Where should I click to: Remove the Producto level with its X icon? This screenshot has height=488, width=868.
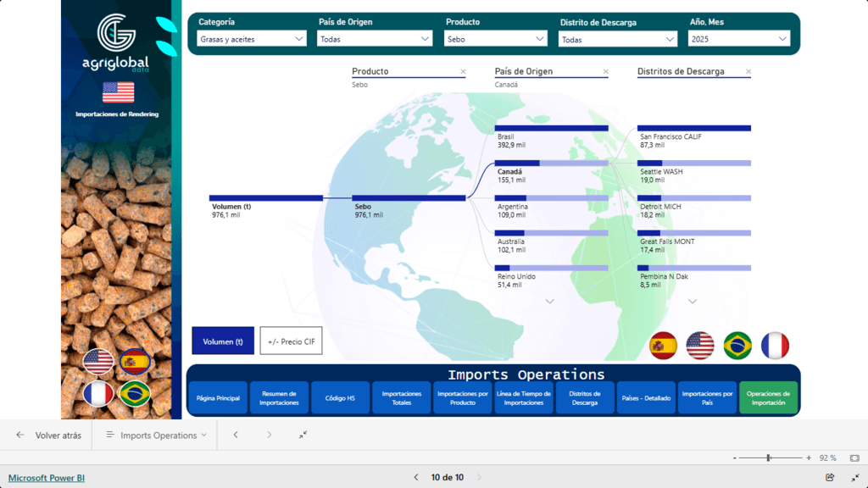[x=463, y=72]
